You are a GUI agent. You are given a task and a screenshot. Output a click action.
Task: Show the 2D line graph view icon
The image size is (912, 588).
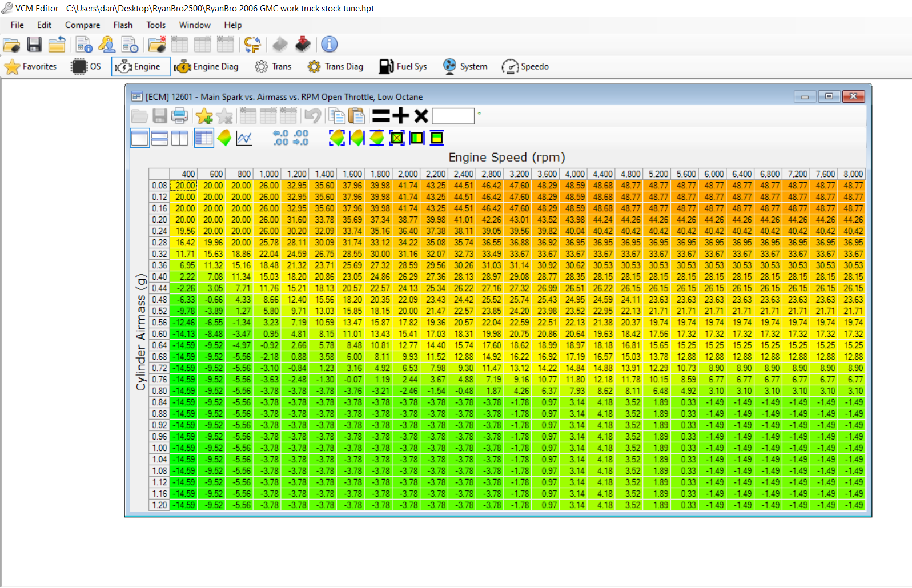(244, 138)
